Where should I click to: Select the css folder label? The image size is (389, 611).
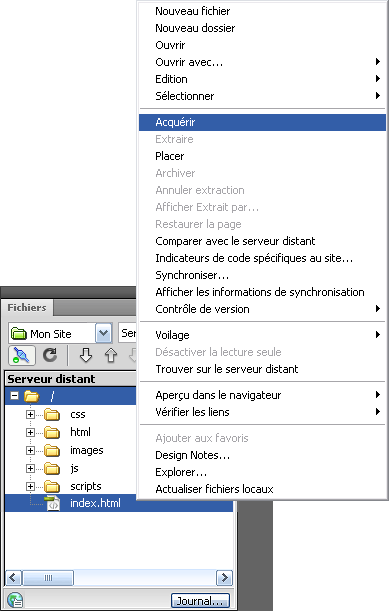(78, 415)
